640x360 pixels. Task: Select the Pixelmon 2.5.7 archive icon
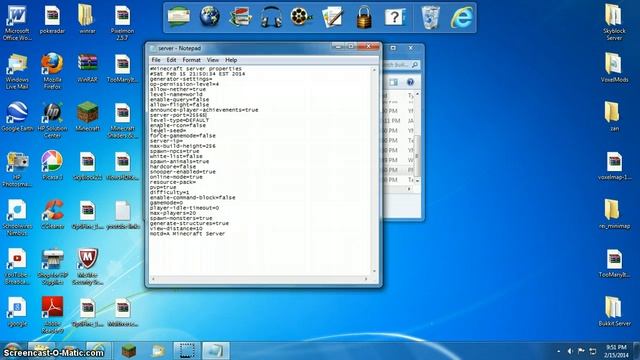pos(122,22)
